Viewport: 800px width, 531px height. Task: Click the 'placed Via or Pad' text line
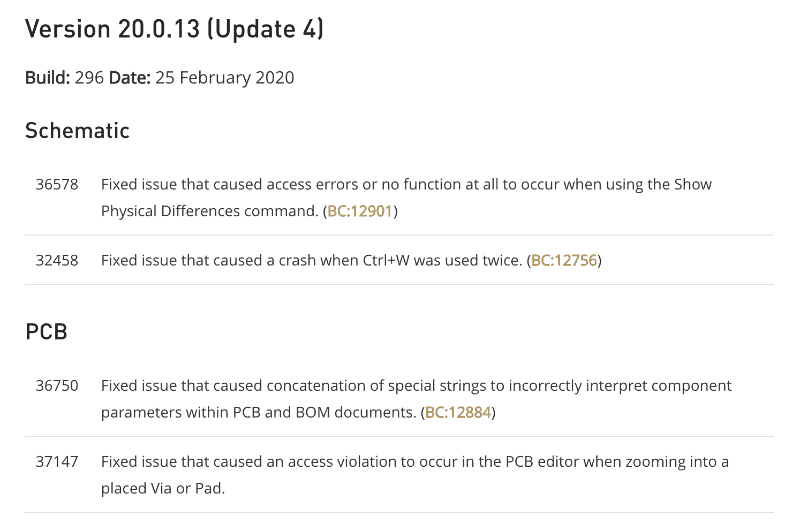163,489
